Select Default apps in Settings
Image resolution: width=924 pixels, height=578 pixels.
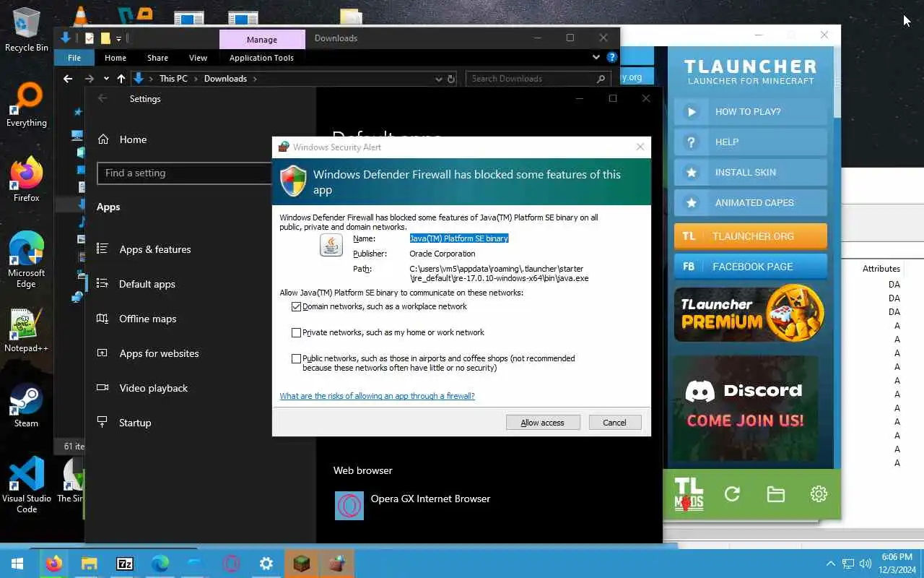point(147,284)
